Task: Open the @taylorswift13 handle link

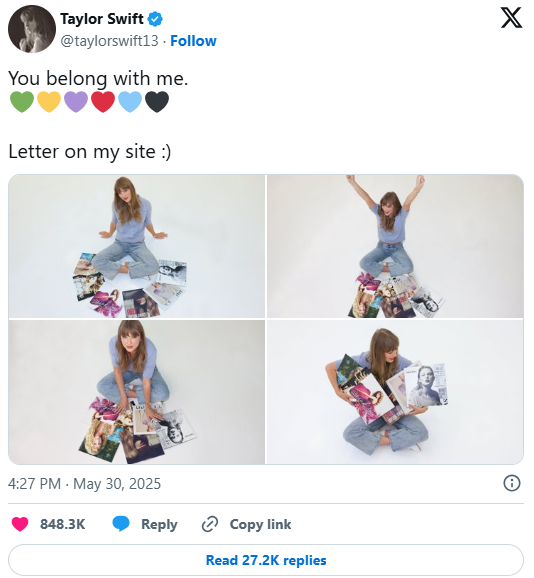Action: [x=109, y=41]
